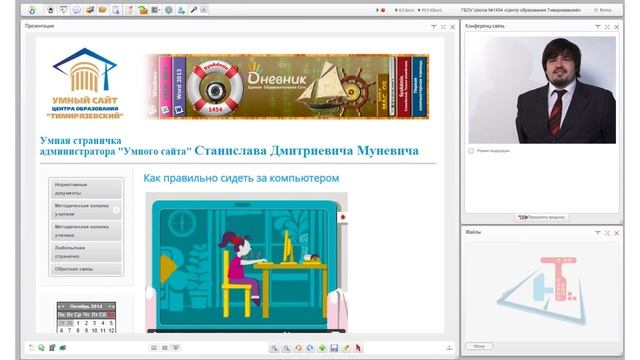Image resolution: width=640 pixels, height=360 pixels.
Task: Click the stop broadcasting video button
Action: tap(541, 218)
